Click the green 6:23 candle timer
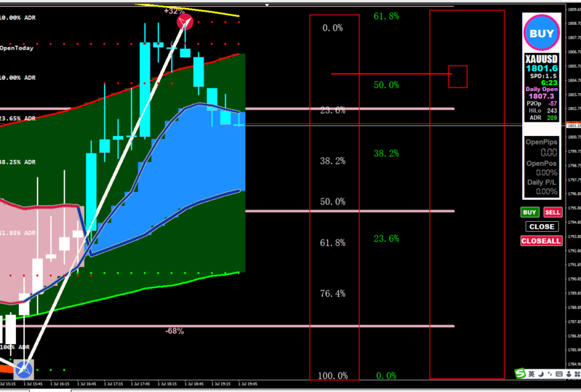 (x=549, y=83)
